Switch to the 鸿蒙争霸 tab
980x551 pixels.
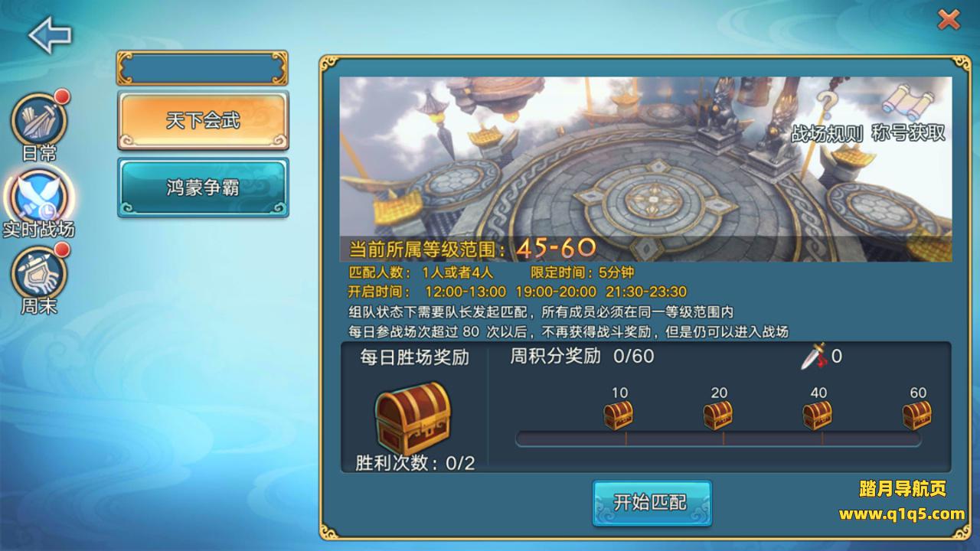[203, 187]
